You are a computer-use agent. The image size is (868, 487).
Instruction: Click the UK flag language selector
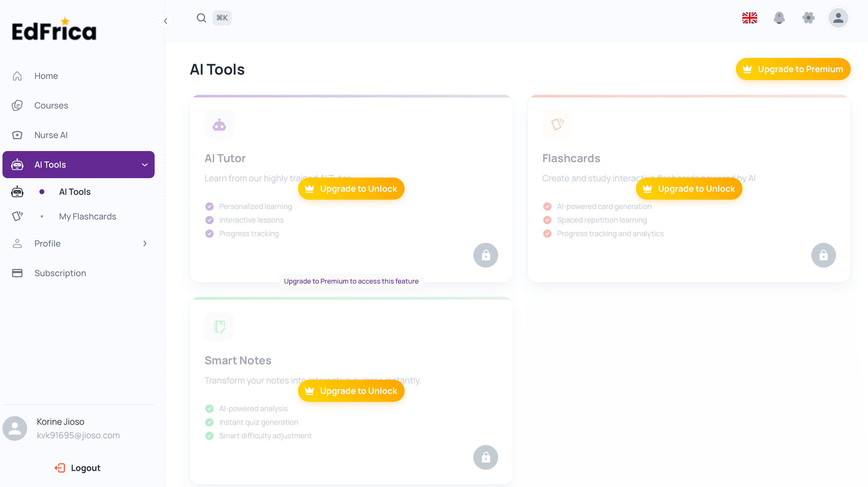tap(749, 18)
